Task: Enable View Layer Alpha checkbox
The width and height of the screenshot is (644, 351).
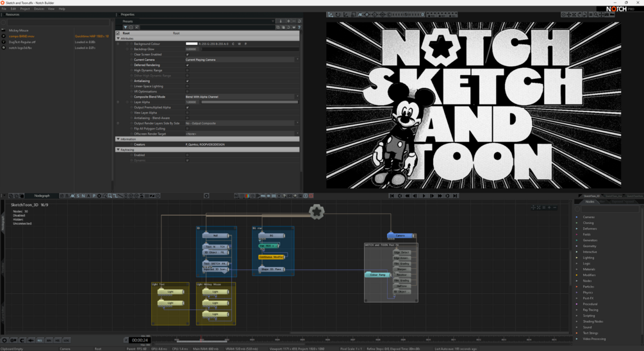Action: click(187, 113)
